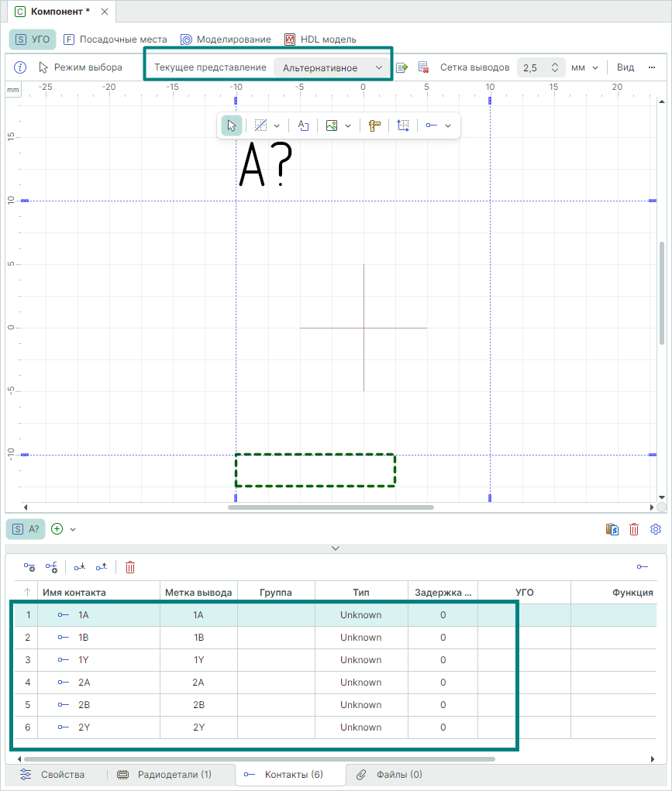Toggle the A? symbol part button
The height and width of the screenshot is (791, 672).
click(x=26, y=529)
